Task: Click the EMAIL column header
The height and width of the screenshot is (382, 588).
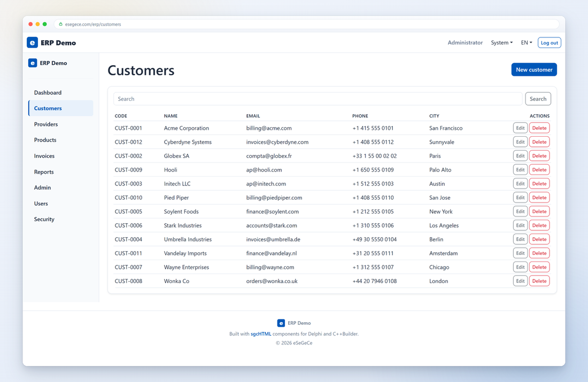Action: [253, 116]
